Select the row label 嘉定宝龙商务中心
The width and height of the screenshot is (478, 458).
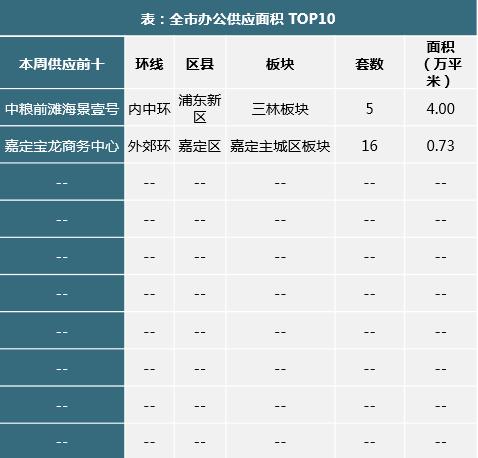[62, 146]
